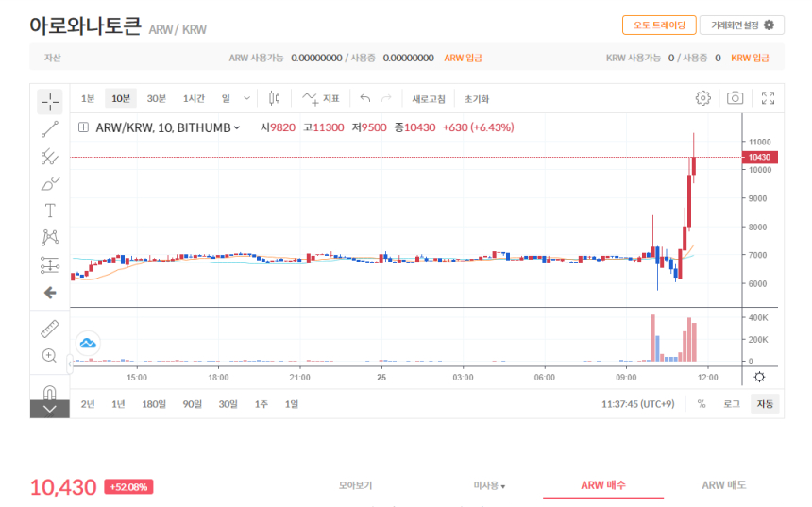Switch to ARW 매도 sell tab
Screen dimensions: 812x507
pyautogui.click(x=723, y=485)
